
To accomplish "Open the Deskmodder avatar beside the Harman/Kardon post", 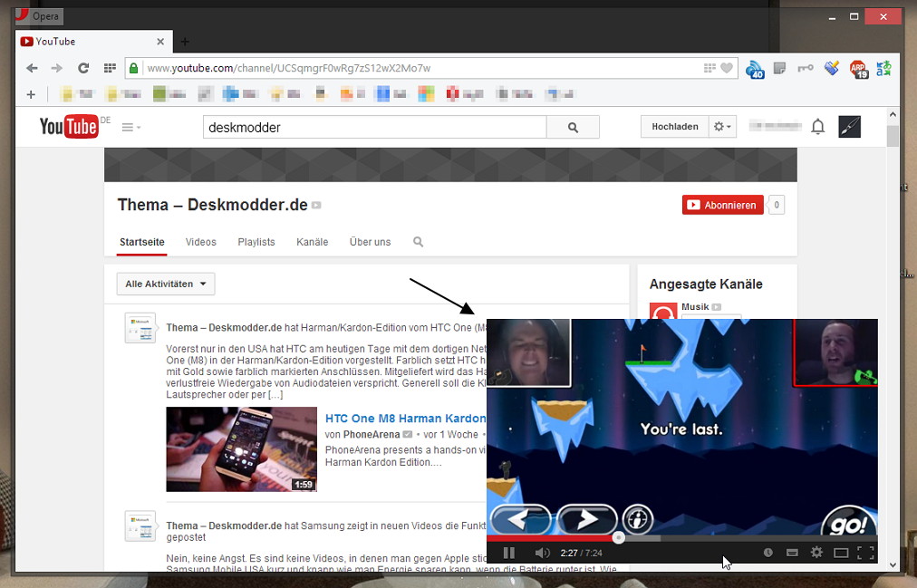I will click(140, 328).
